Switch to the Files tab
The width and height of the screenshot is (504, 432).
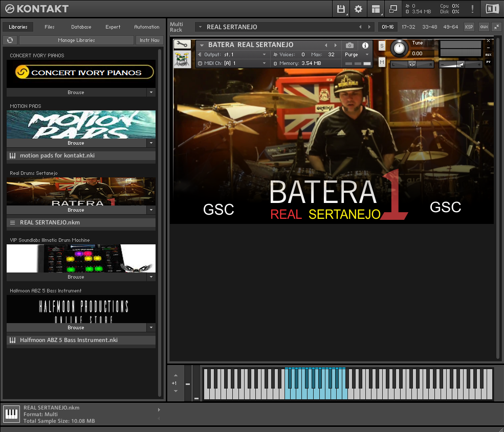50,27
